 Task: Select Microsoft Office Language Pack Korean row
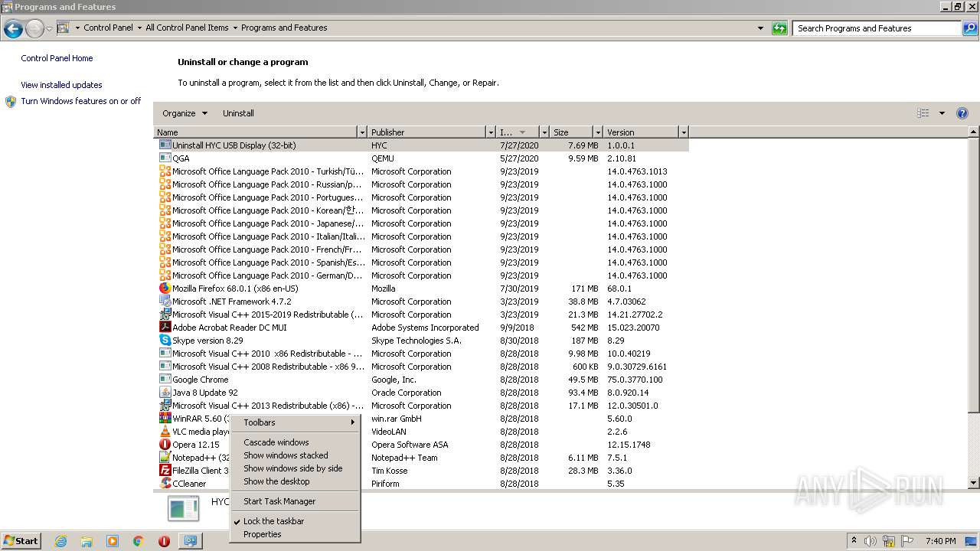click(x=421, y=210)
